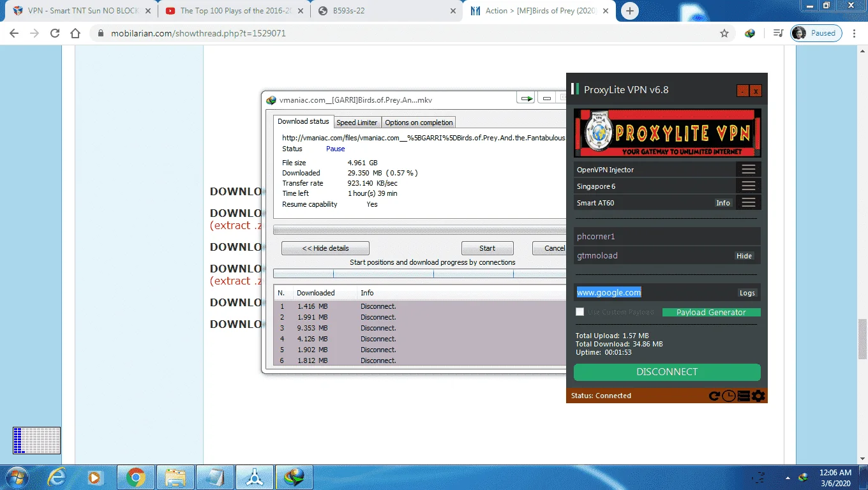Click the N. column header

pyautogui.click(x=283, y=293)
